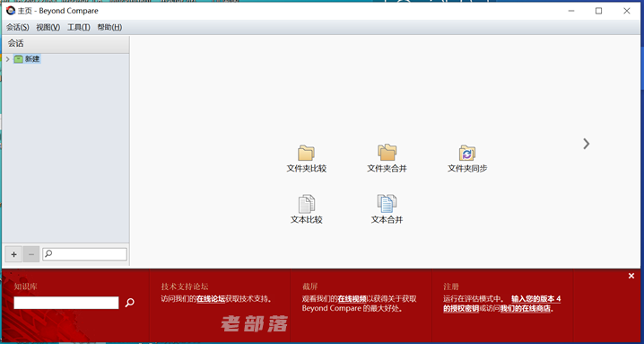The height and width of the screenshot is (344, 644).
Task: Add a new session with plus button
Action: pos(14,254)
